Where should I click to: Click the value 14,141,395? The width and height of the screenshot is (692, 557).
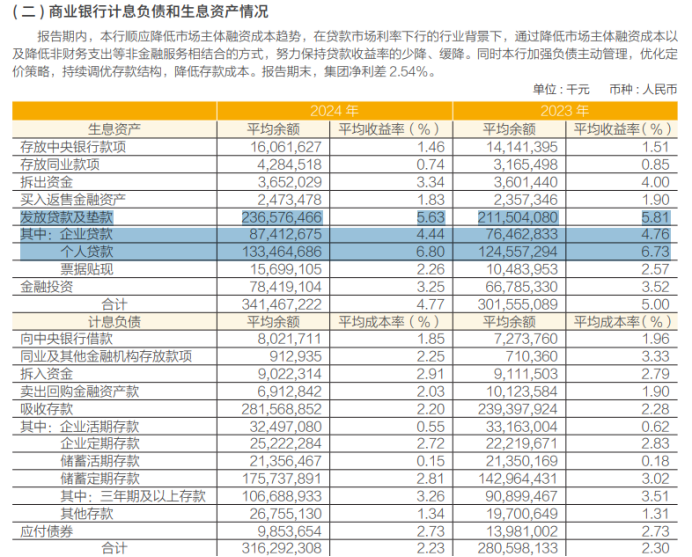[522, 147]
